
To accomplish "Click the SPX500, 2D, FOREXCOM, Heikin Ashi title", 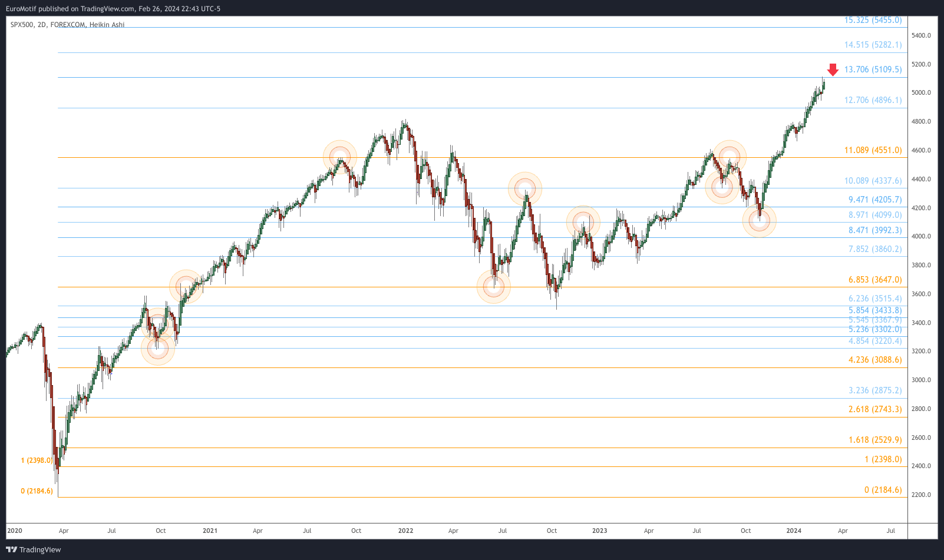I will click(68, 25).
